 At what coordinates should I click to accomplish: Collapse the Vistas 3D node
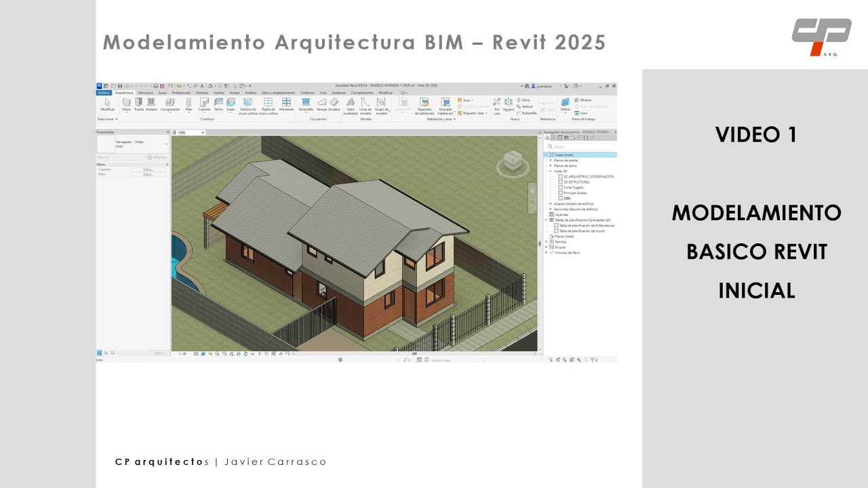(551, 171)
